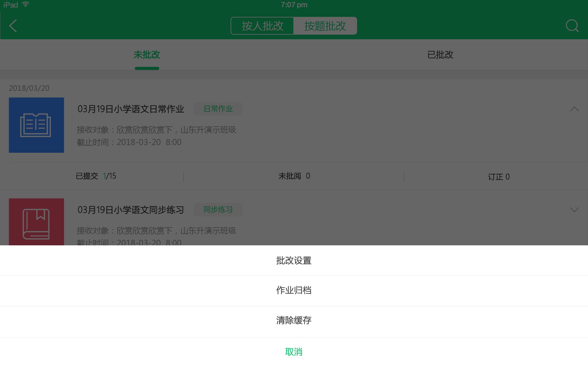This screenshot has width=588, height=368.
Task: Open the search magnifier icon
Action: (x=572, y=26)
